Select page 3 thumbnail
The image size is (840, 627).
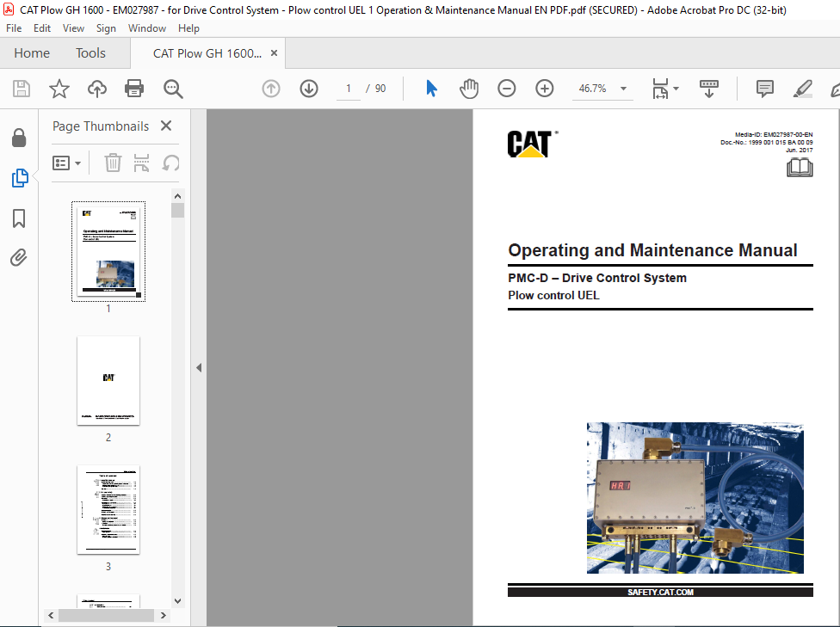tap(108, 510)
